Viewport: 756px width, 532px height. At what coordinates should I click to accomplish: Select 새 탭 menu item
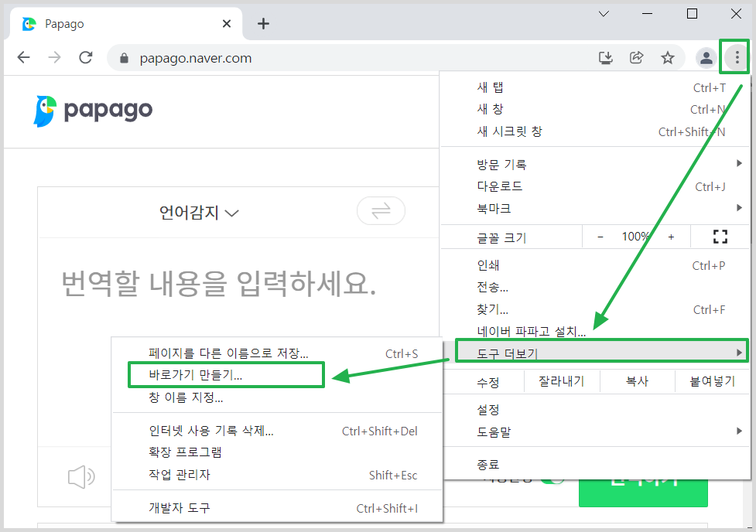pyautogui.click(x=596, y=87)
